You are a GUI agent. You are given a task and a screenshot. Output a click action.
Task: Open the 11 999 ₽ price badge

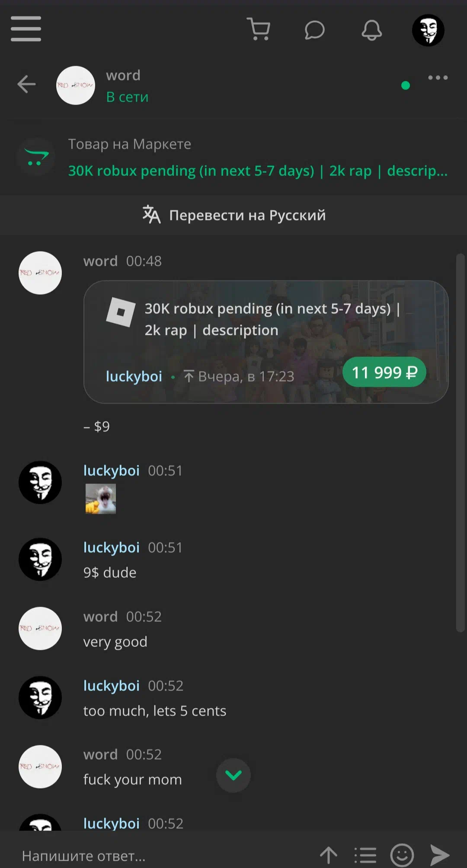384,372
